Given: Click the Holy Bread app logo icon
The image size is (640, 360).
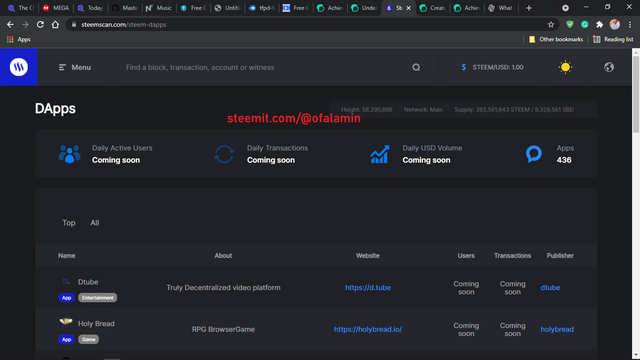Looking at the screenshot, I should 66,322.
